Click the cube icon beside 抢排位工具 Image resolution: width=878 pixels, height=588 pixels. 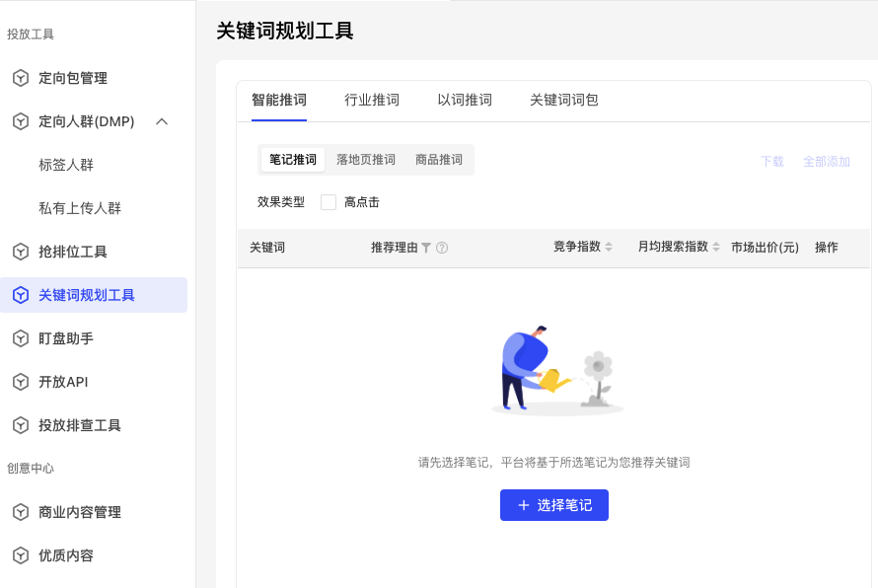pos(21,252)
